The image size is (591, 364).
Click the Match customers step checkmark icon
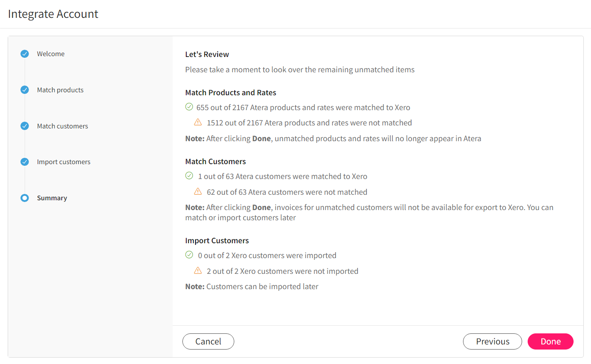coord(25,126)
